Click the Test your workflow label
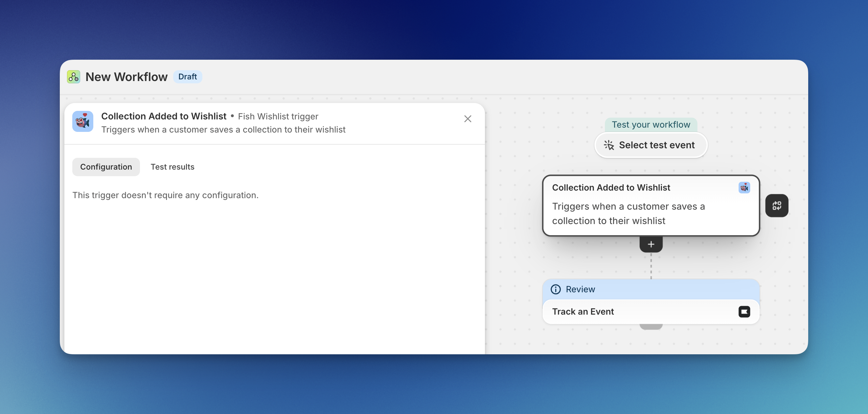The width and height of the screenshot is (868, 414). [x=651, y=125]
